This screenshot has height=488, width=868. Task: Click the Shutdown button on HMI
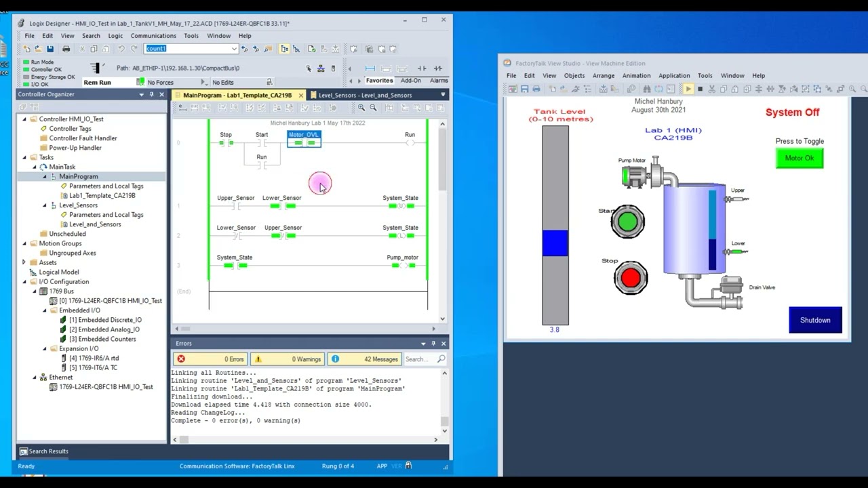pos(815,320)
